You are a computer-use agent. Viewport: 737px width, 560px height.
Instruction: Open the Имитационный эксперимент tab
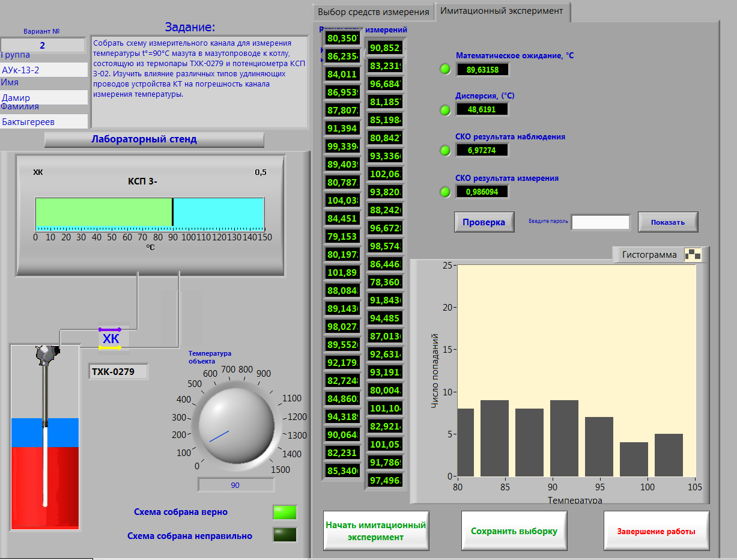coord(502,11)
